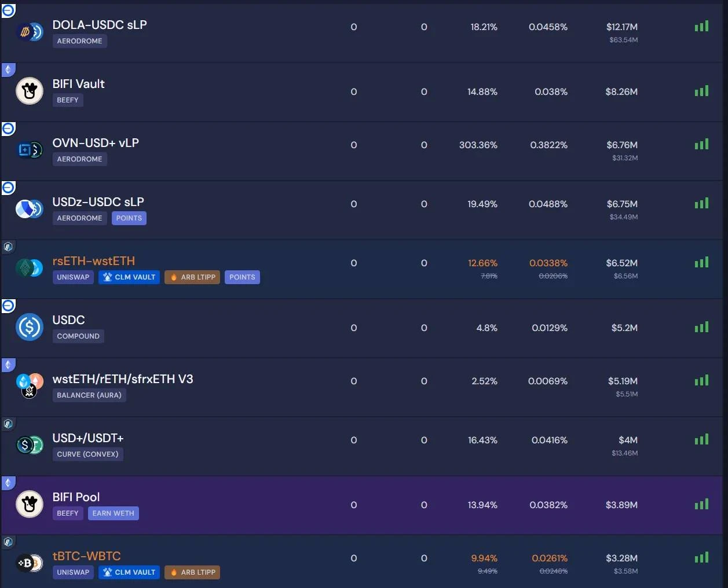Click the POINTS tag on USDz-USDC sLP
Viewport: 728px width, 588px height.
(x=129, y=218)
